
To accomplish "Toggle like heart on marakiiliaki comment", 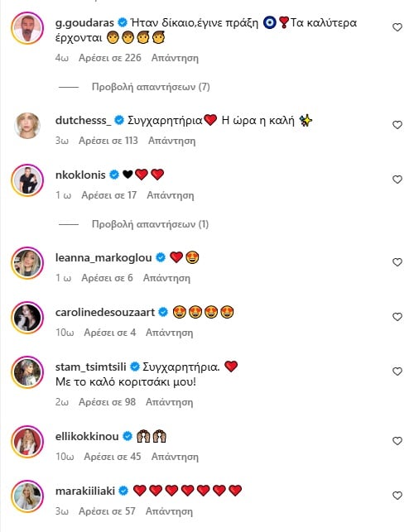I will coord(397,496).
